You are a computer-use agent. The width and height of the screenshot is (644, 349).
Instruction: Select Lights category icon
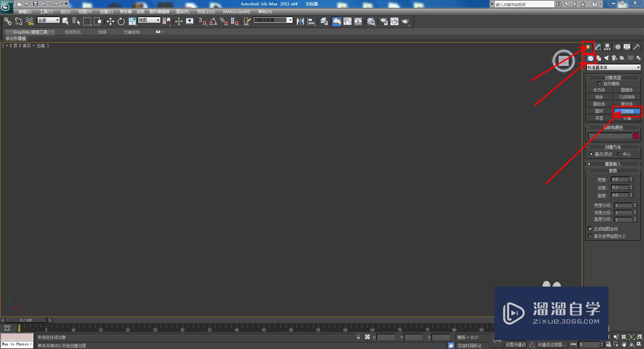pos(606,58)
